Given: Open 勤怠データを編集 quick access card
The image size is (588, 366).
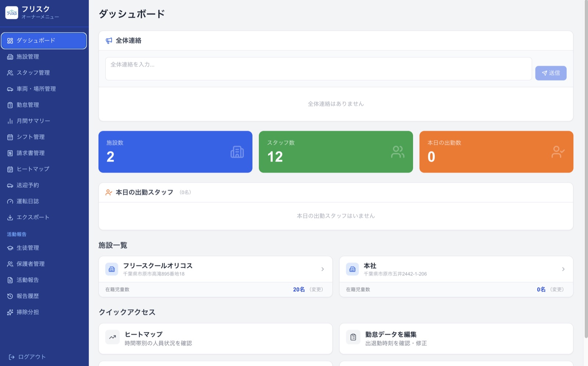Looking at the screenshot, I should tap(456, 339).
